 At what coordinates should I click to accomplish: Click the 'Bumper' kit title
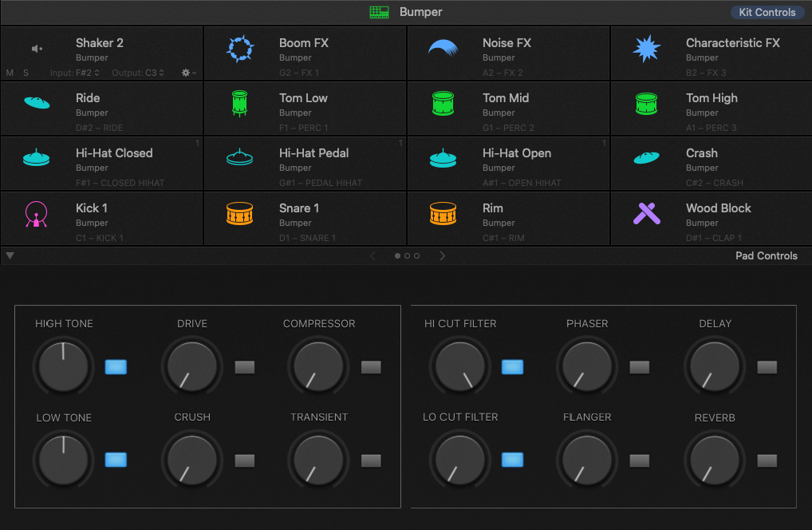tap(421, 13)
